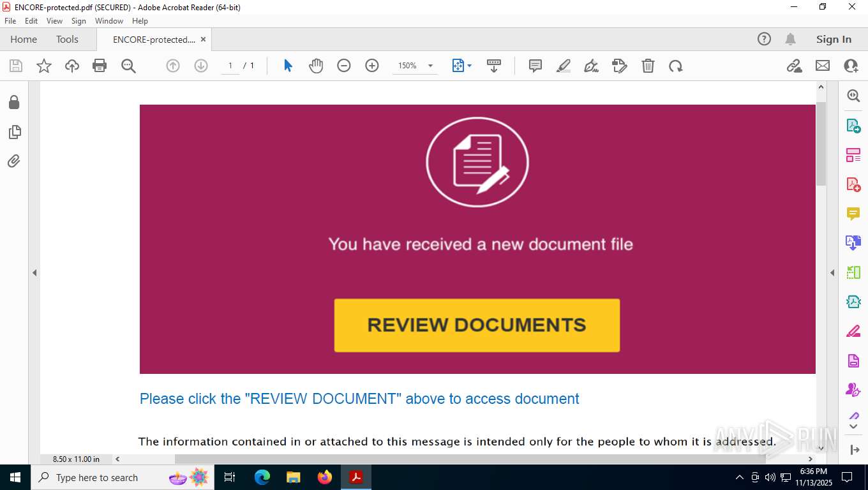Click the taskbar search box
Screen dimensions: 868x490
pos(122,477)
